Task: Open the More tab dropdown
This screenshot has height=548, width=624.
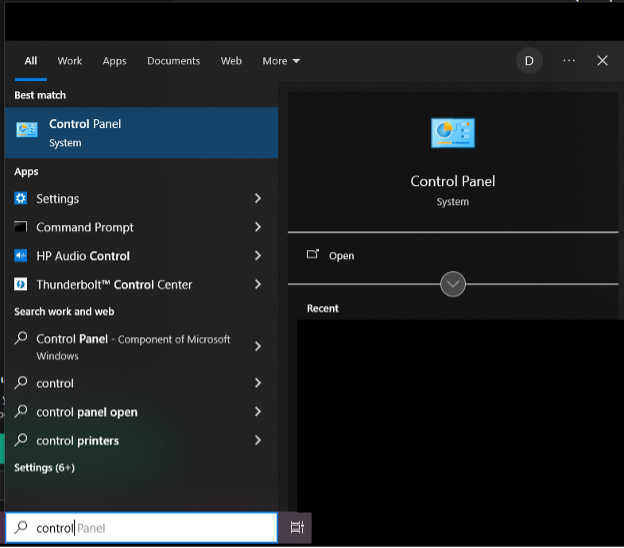Action: tap(281, 61)
